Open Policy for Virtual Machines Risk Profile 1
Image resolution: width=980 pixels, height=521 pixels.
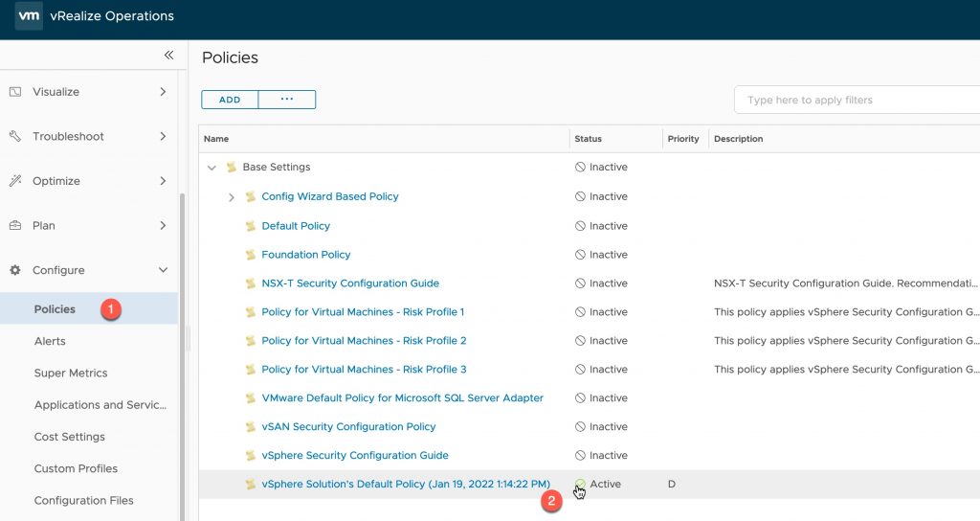(x=363, y=312)
